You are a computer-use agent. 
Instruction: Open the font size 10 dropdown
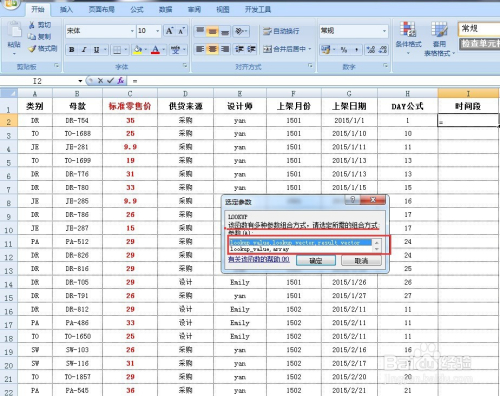[x=157, y=31]
